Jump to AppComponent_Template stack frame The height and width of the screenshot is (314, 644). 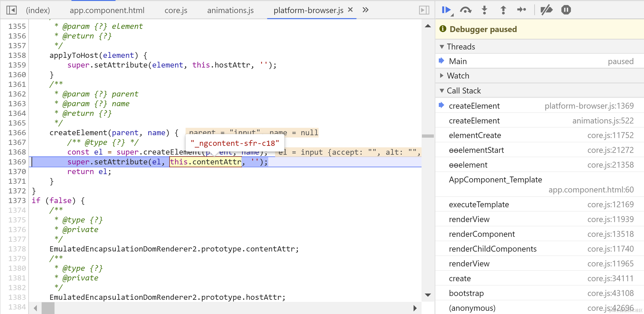pyautogui.click(x=495, y=180)
